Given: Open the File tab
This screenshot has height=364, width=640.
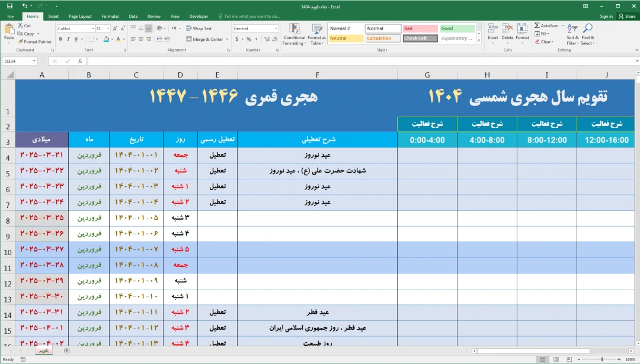Looking at the screenshot, I should pos(11,17).
